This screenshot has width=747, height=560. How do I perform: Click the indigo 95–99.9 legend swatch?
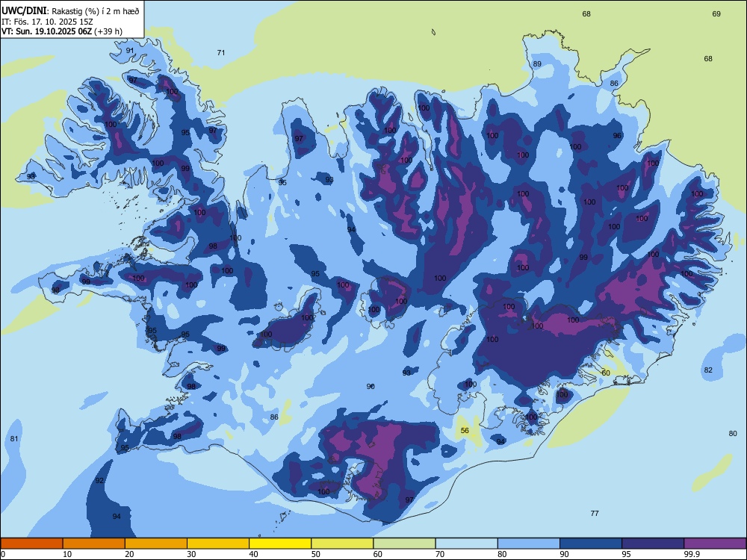(x=653, y=544)
